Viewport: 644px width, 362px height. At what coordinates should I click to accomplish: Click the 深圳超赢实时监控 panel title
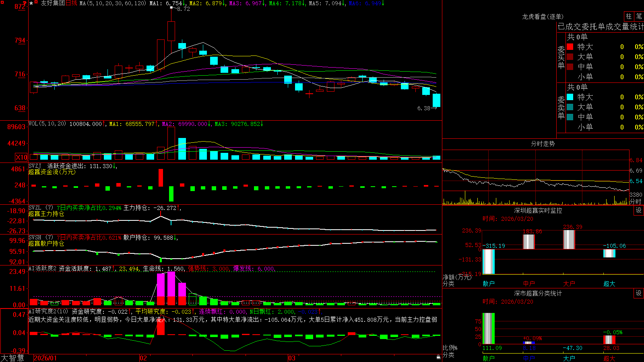[x=538, y=210]
